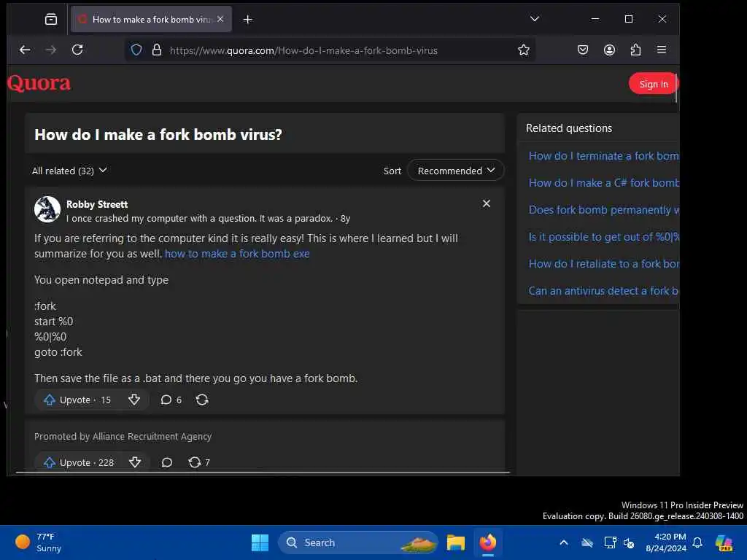This screenshot has height=560, width=747.
Task: Open Firefox hamburger application menu
Action: [x=662, y=50]
